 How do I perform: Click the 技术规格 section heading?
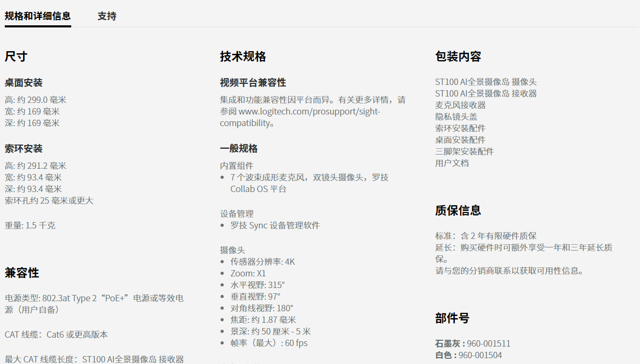(x=243, y=56)
